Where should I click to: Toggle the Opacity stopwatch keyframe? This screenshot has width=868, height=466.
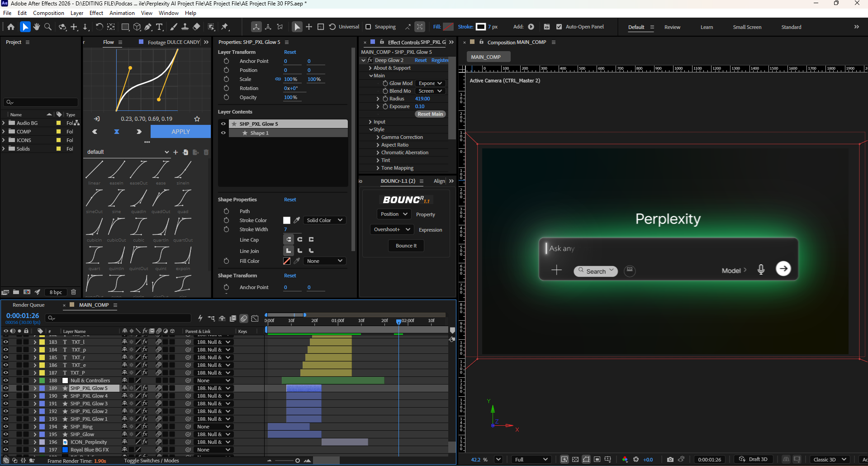227,97
